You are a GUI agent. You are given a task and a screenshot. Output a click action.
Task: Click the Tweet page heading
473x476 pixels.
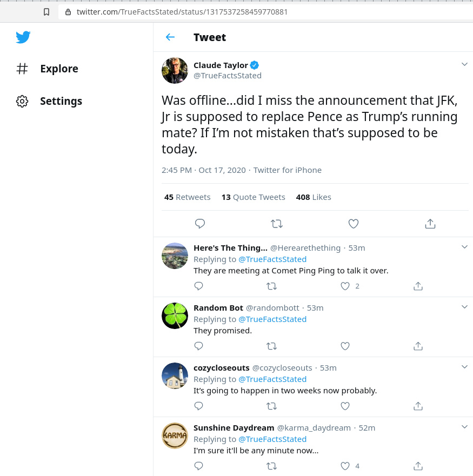coord(210,37)
